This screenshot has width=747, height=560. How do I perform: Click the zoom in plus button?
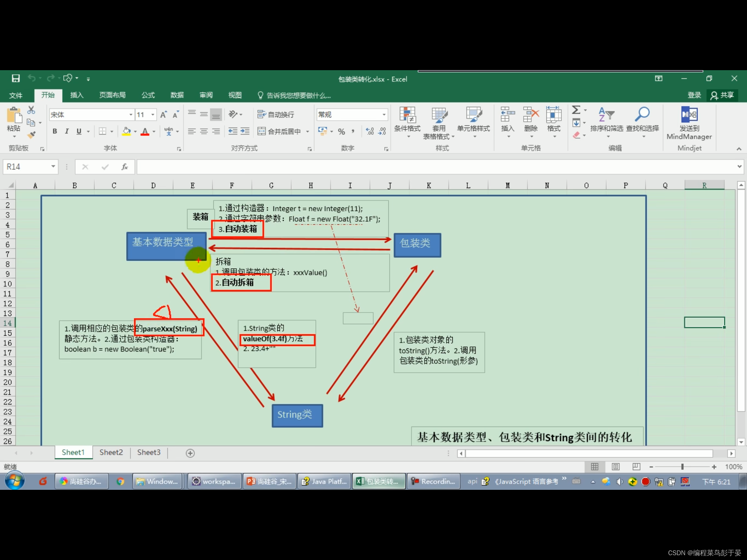click(x=714, y=467)
